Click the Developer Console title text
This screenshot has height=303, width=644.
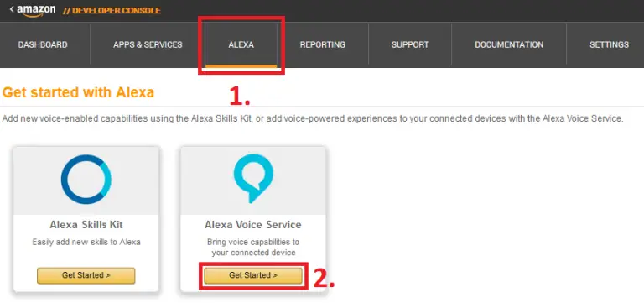(x=112, y=11)
